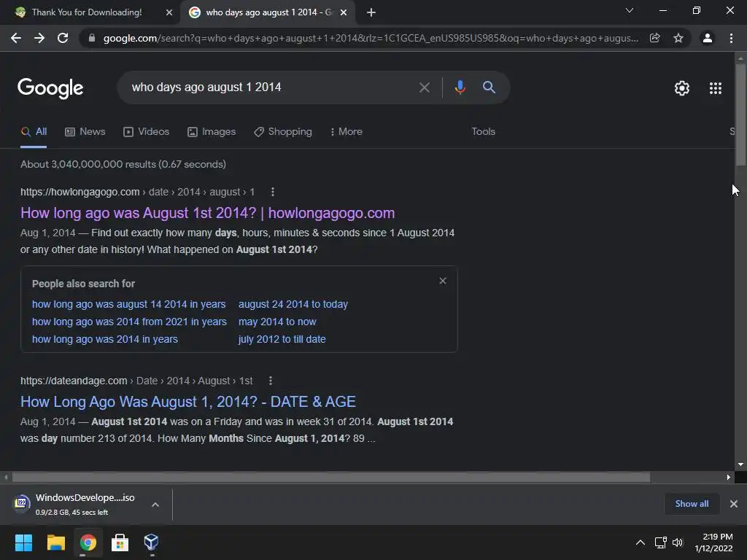Open volume control in system tray
747x560 pixels.
tap(678, 542)
